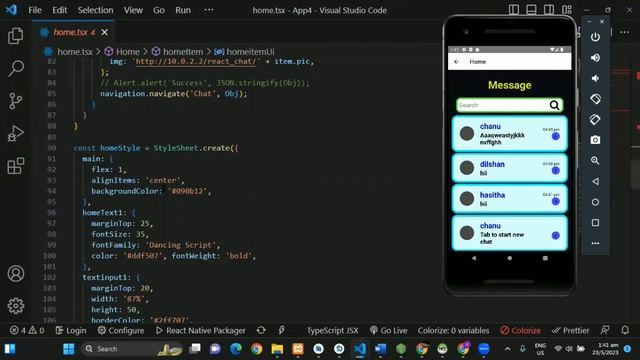Image resolution: width=640 pixels, height=360 pixels.
Task: Open editor more actions ellipsis
Action: (624, 32)
